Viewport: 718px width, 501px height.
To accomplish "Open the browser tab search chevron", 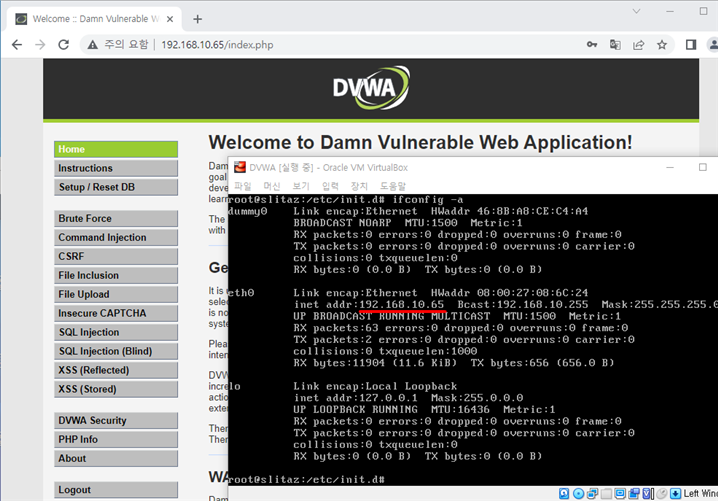I will coord(636,11).
